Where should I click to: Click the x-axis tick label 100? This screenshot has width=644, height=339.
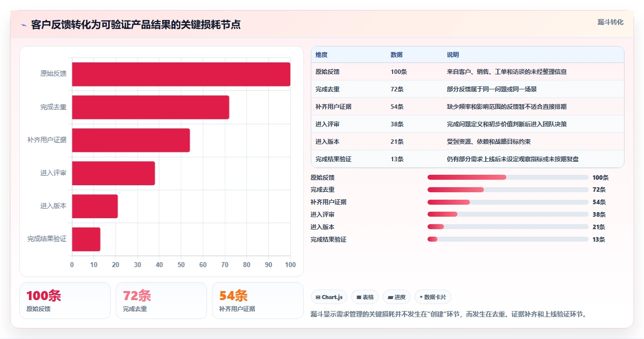click(x=290, y=265)
